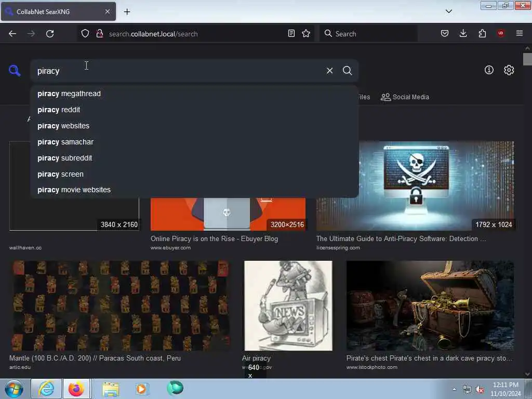Open a new browser tab

click(x=127, y=11)
